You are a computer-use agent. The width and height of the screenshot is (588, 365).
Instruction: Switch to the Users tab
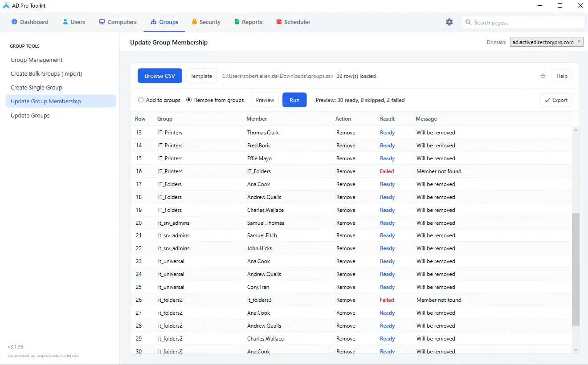click(74, 22)
